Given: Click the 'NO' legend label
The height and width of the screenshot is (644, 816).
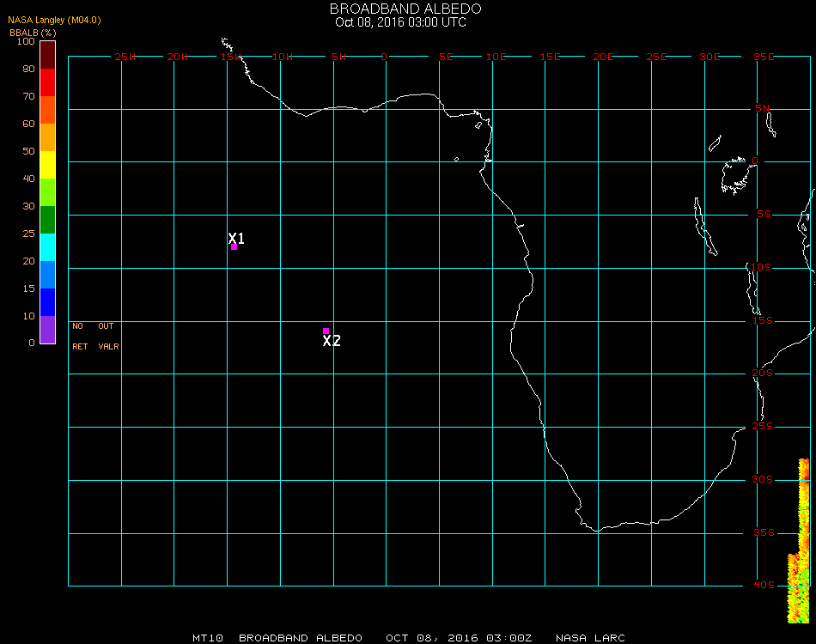Looking at the screenshot, I should (77, 326).
